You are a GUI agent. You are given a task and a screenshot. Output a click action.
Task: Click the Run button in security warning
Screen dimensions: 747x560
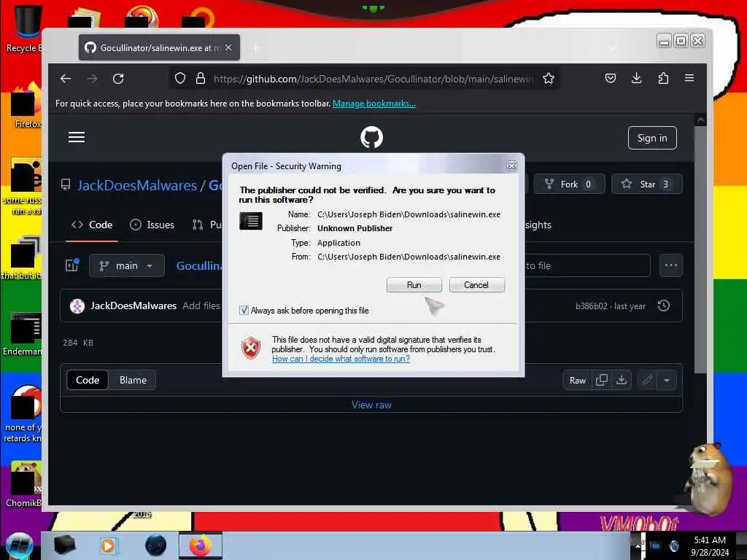414,285
